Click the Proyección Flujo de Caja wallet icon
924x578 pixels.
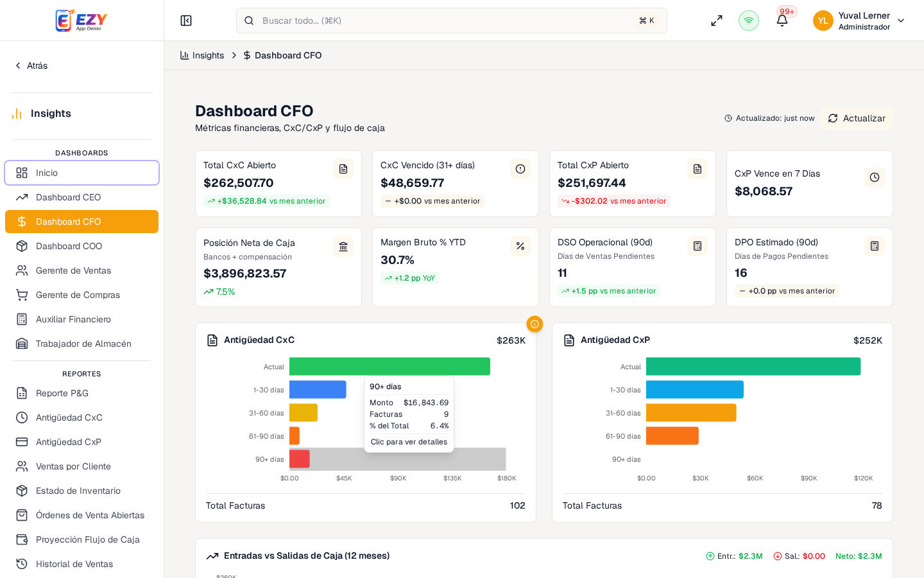click(22, 539)
